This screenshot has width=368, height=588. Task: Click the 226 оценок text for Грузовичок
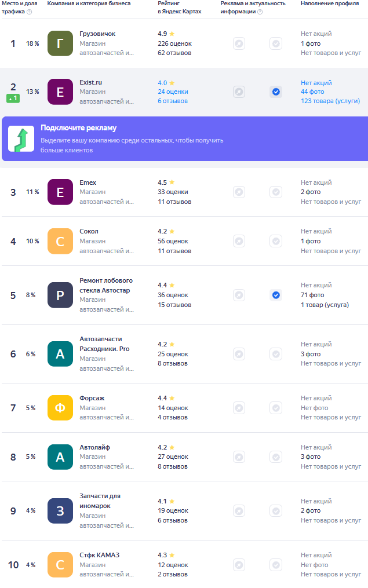point(175,43)
